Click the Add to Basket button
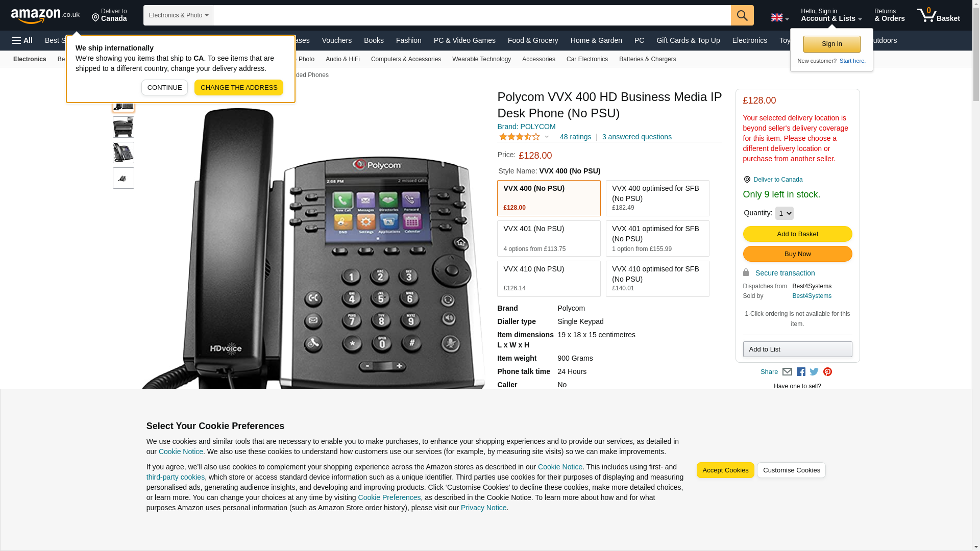This screenshot has height=551, width=980. coord(797,234)
